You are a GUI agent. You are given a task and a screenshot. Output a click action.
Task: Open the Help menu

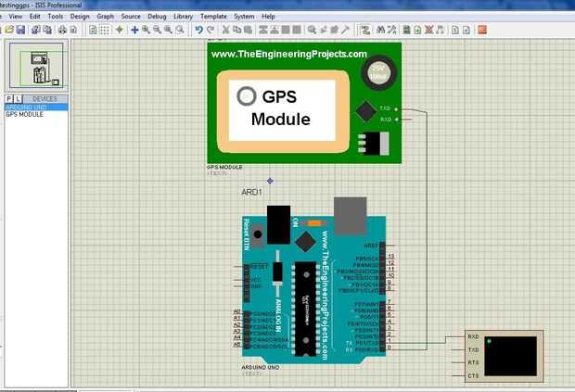(268, 17)
